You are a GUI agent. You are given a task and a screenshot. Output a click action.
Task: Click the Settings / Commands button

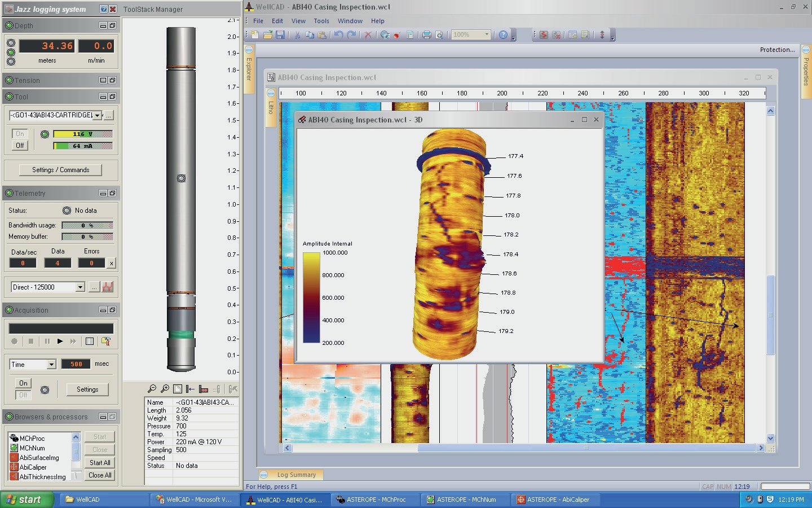click(x=61, y=170)
